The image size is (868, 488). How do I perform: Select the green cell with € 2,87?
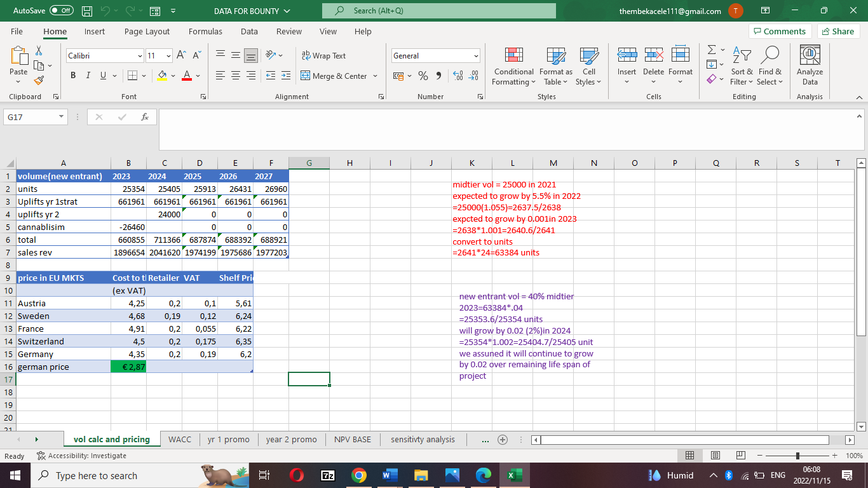[129, 367]
